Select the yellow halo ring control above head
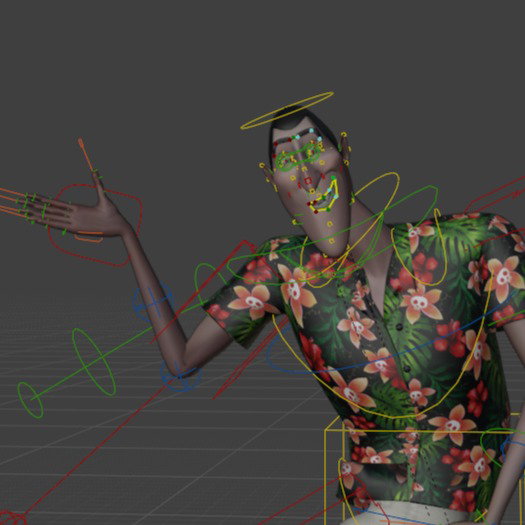Screen dimensions: 525x525 pyautogui.click(x=287, y=110)
